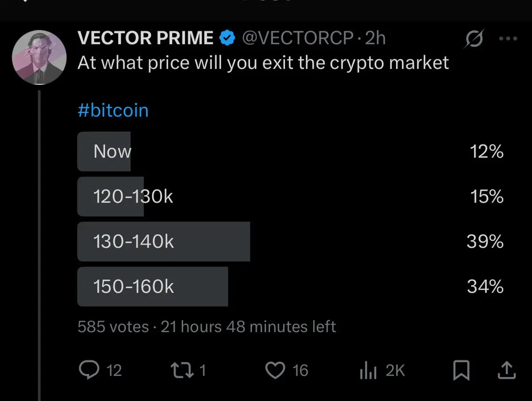Select the '130-140k' poll option

pyautogui.click(x=291, y=242)
